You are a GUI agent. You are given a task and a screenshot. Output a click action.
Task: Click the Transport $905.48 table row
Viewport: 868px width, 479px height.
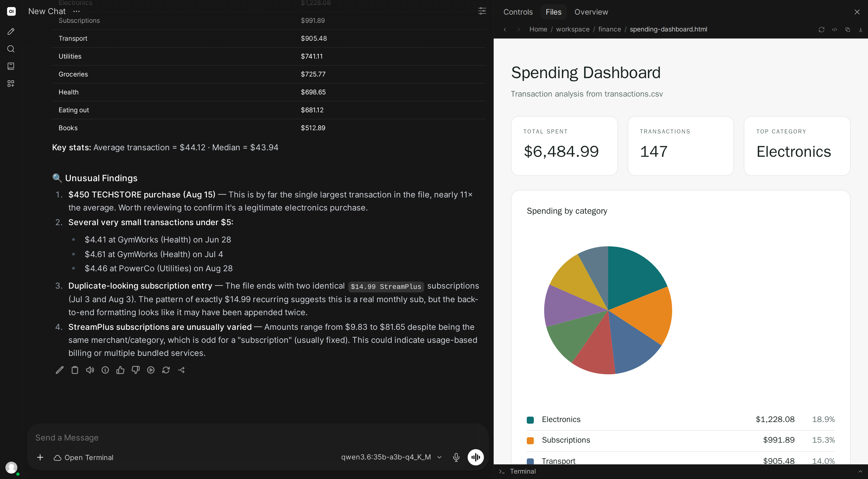(269, 39)
